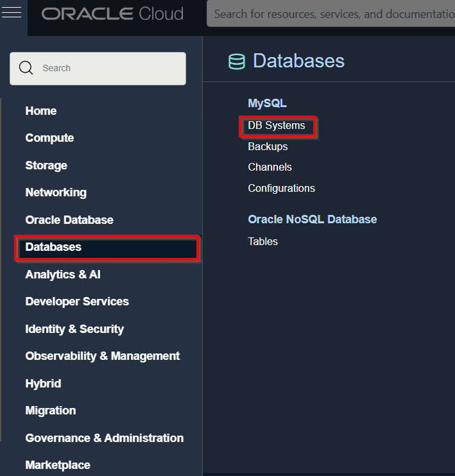This screenshot has height=476, width=455.
Task: Click the Oracle NoSQL Database heading
Action: click(313, 219)
